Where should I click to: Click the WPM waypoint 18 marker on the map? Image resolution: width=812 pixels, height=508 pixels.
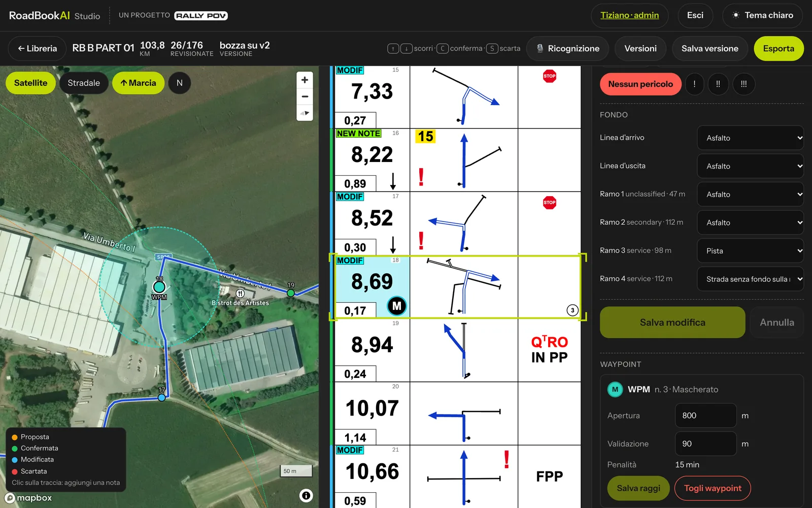(x=159, y=287)
